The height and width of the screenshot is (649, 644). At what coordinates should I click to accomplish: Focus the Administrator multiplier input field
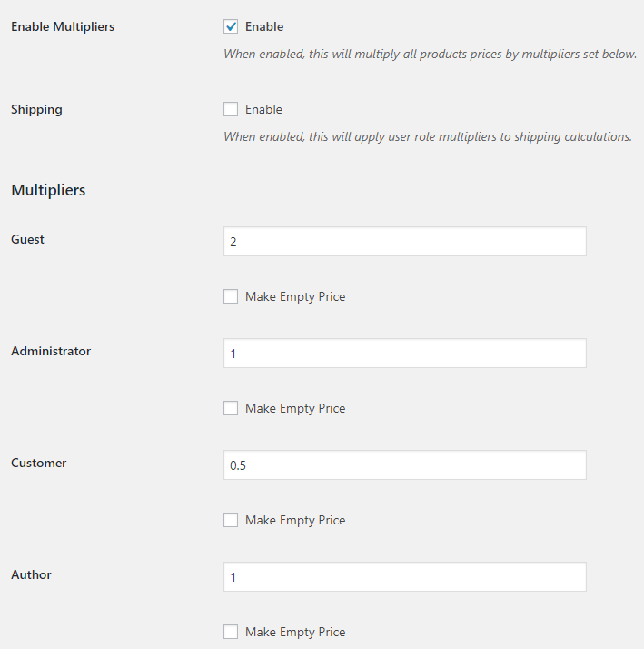pos(405,353)
